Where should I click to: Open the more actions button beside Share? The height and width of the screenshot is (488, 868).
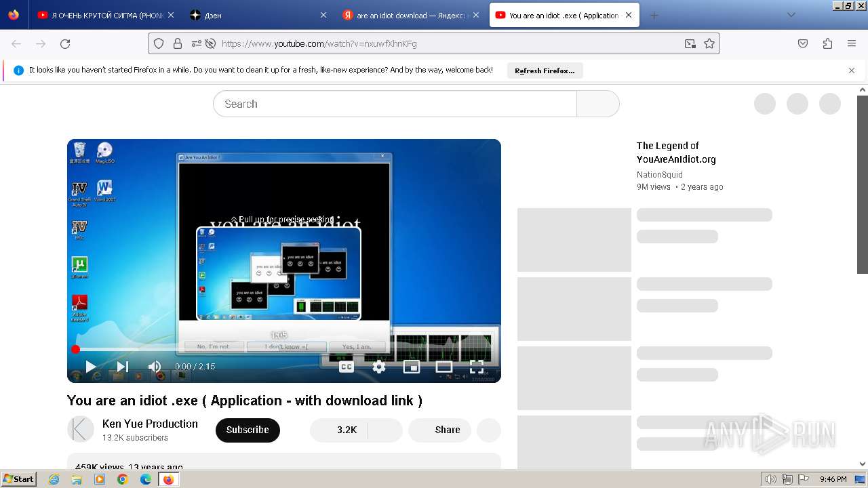489,430
